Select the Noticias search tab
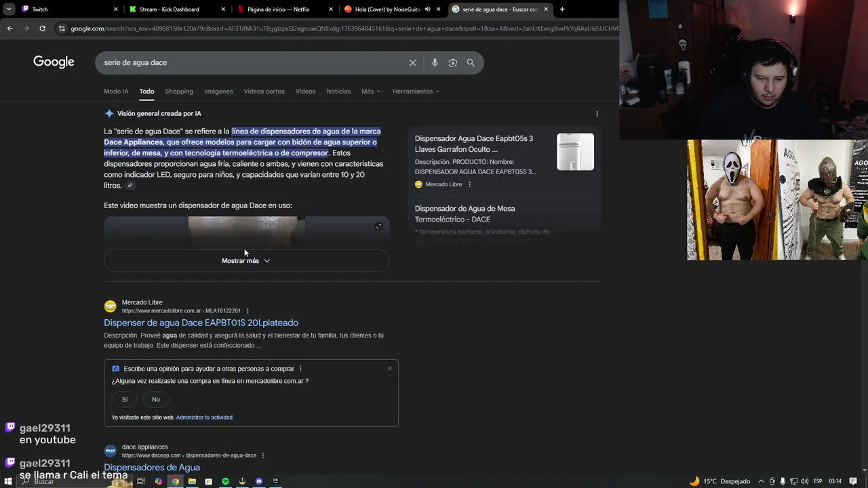The image size is (868, 488). pyautogui.click(x=338, y=91)
